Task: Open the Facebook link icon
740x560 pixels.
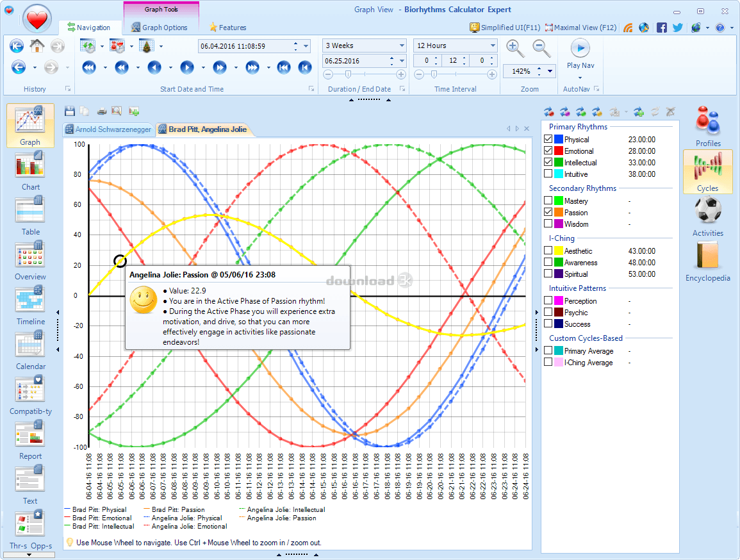Action: coord(662,28)
